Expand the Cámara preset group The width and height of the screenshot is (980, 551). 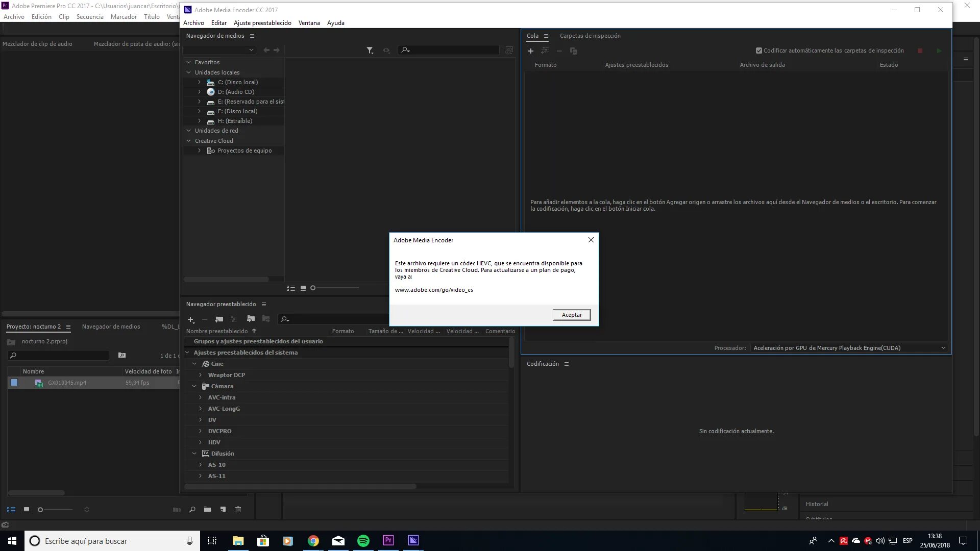[194, 386]
